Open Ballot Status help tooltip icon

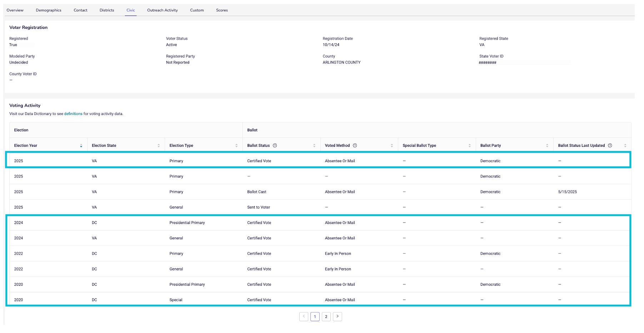pos(275,145)
